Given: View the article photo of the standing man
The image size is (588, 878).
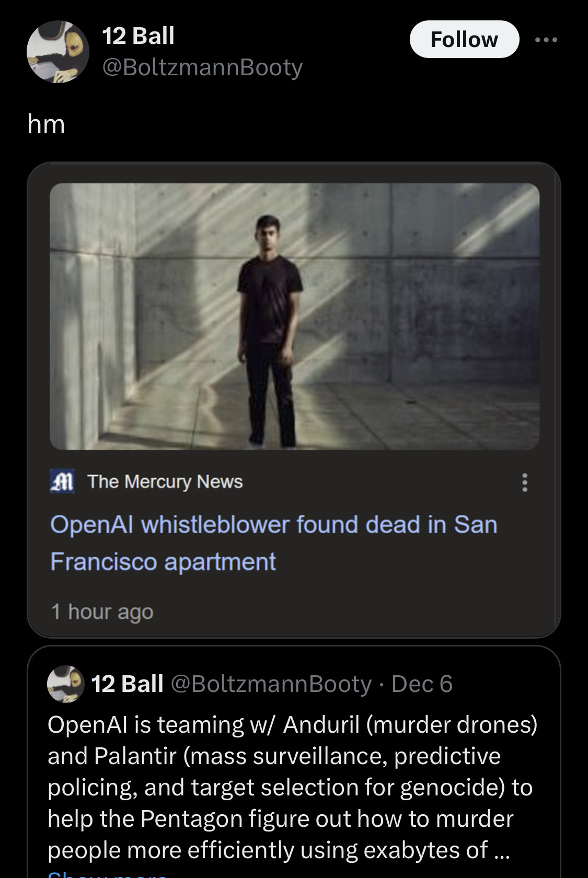Looking at the screenshot, I should click(295, 316).
